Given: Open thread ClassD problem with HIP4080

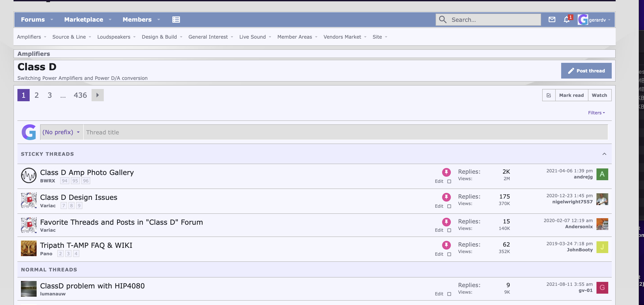Looking at the screenshot, I should point(92,286).
